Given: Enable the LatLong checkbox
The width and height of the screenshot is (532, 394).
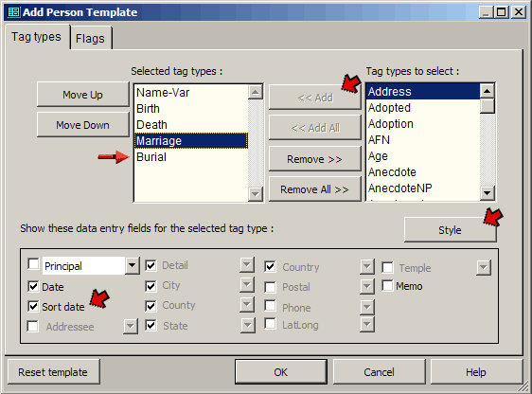Looking at the screenshot, I should click(270, 324).
